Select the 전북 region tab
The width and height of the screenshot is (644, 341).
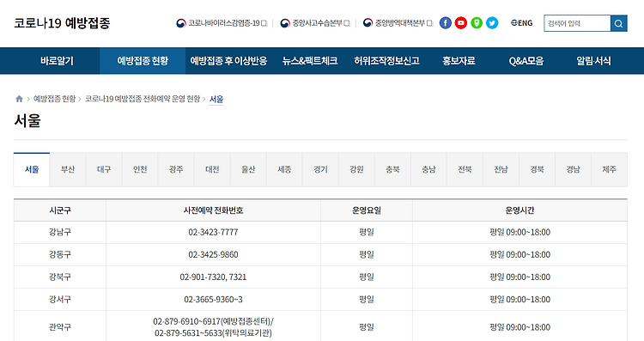(465, 169)
